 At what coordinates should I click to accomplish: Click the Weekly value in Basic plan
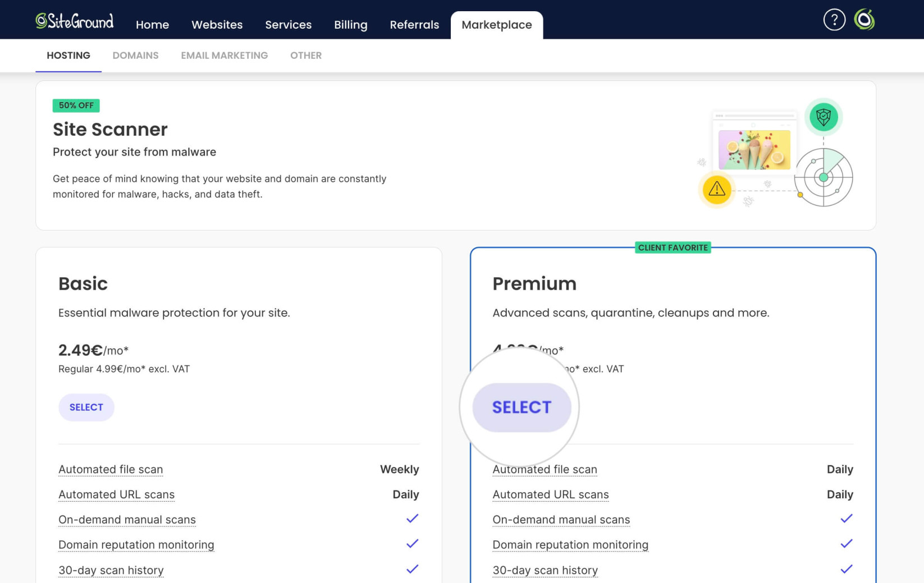pos(400,469)
